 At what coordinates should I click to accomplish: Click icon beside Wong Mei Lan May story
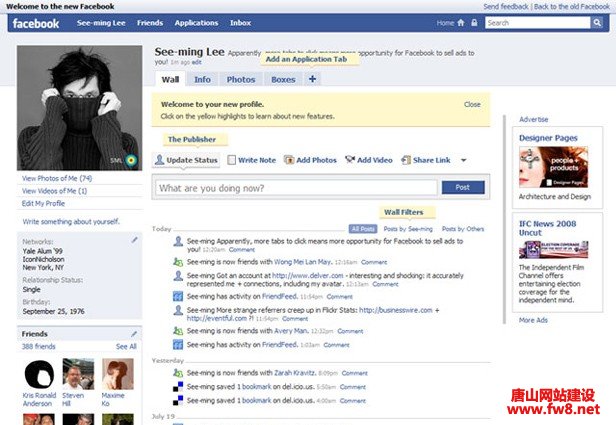(x=178, y=262)
